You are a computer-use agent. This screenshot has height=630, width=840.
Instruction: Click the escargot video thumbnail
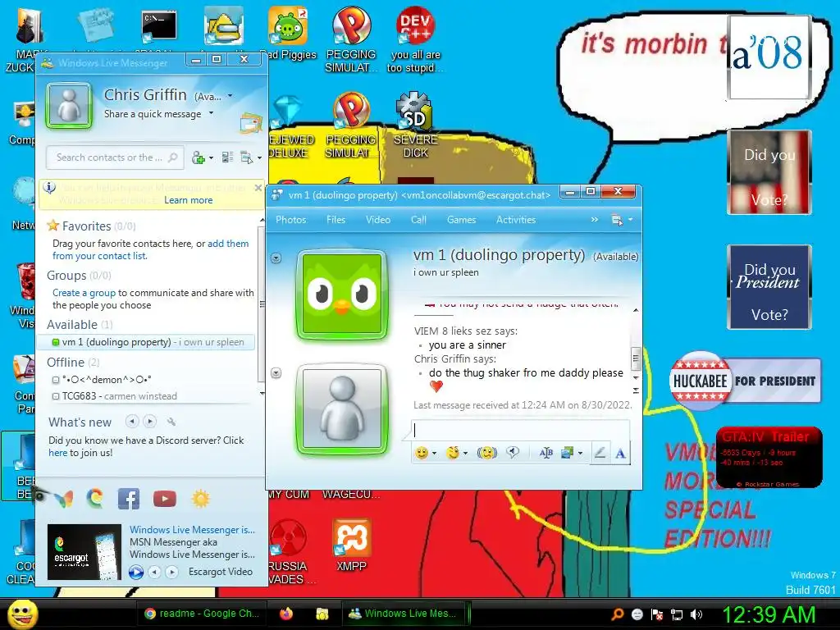click(84, 552)
